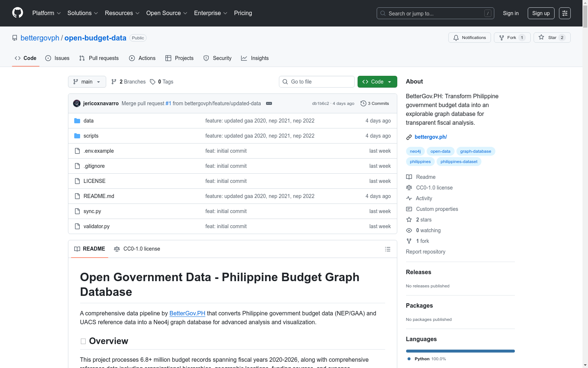Switch to the Insights tab

[x=255, y=58]
